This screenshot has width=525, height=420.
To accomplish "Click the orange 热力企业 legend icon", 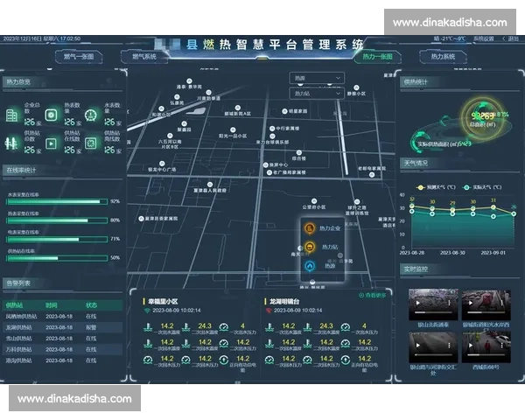I will [x=309, y=228].
